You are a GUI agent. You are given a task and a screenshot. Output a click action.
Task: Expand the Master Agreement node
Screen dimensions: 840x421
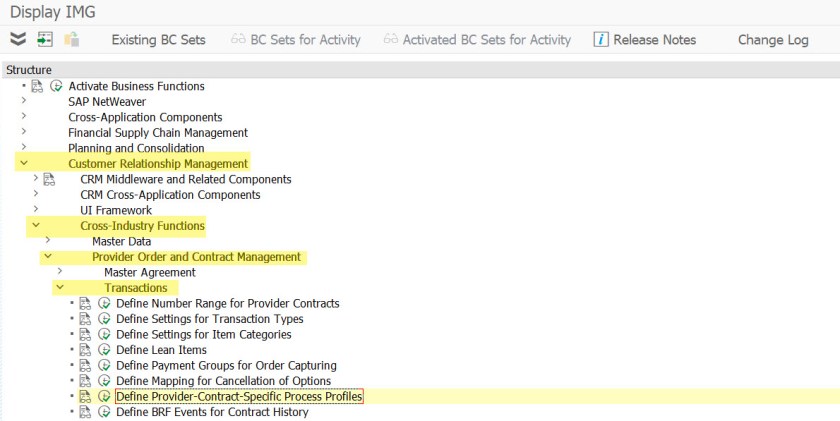click(x=59, y=272)
